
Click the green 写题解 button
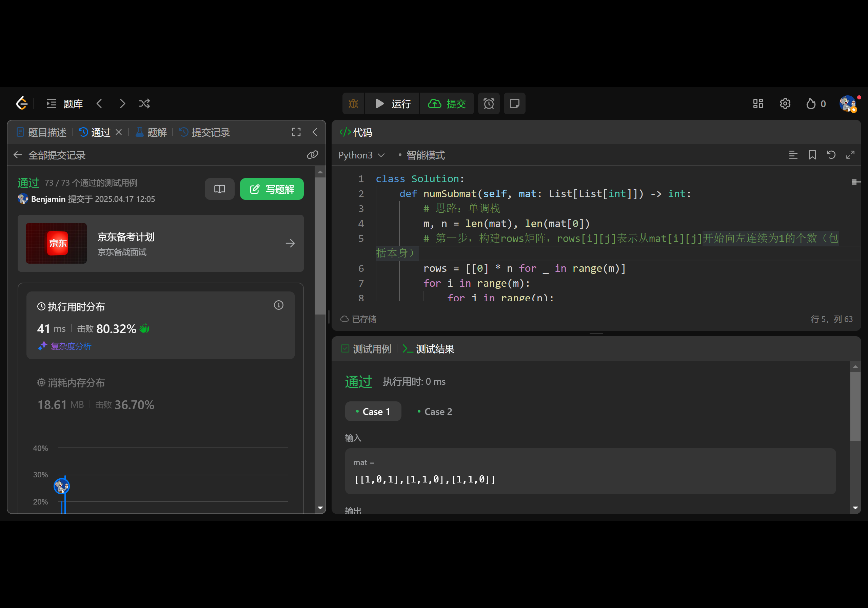point(272,189)
